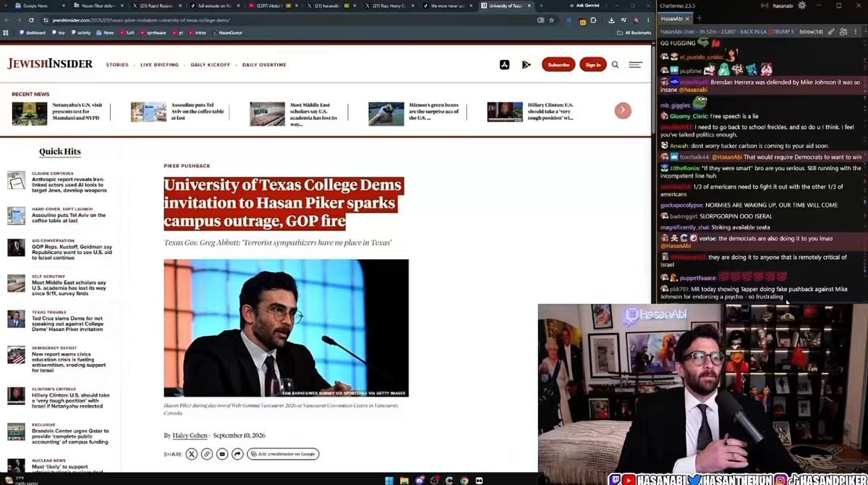Copy article link with the chain icon
The image size is (868, 485).
click(x=207, y=454)
